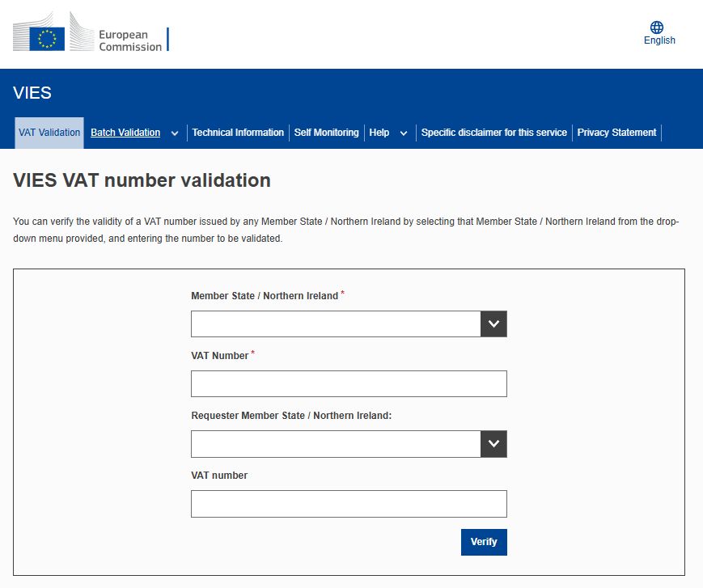703x588 pixels.
Task: Click the requester VAT number field
Action: (x=349, y=504)
